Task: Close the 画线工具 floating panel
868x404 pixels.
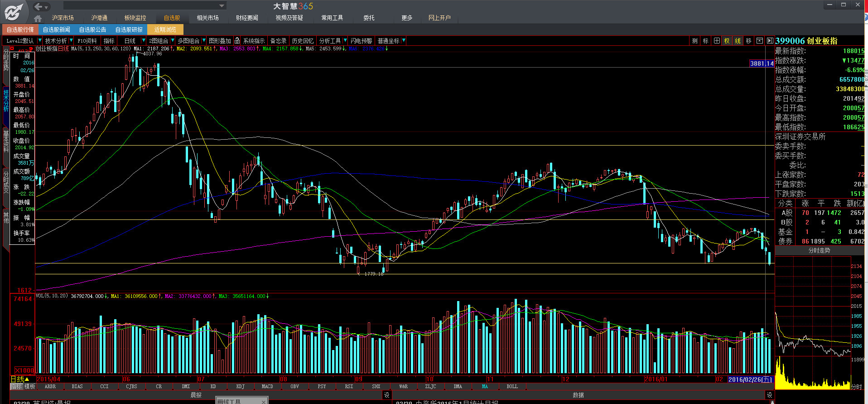Action: coord(264,402)
